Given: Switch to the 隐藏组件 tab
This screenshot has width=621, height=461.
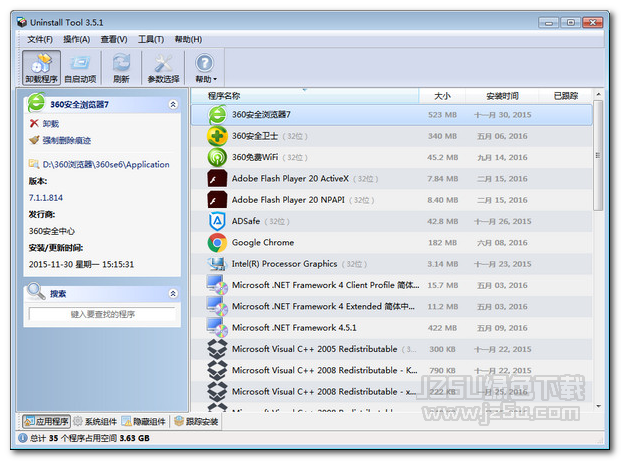Looking at the screenshot, I should tap(143, 421).
